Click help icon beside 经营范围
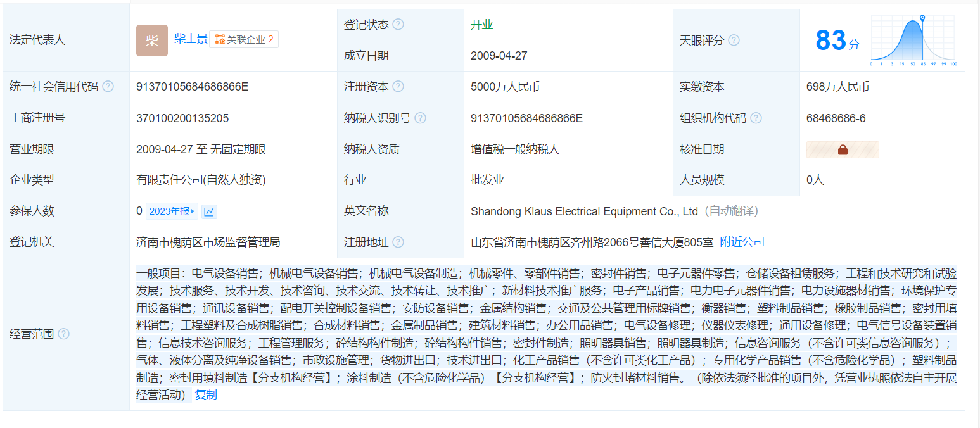The image size is (980, 428). tap(63, 334)
